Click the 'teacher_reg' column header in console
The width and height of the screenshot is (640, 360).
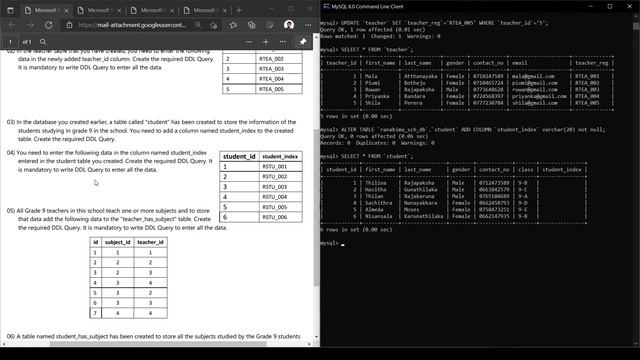pyautogui.click(x=591, y=63)
